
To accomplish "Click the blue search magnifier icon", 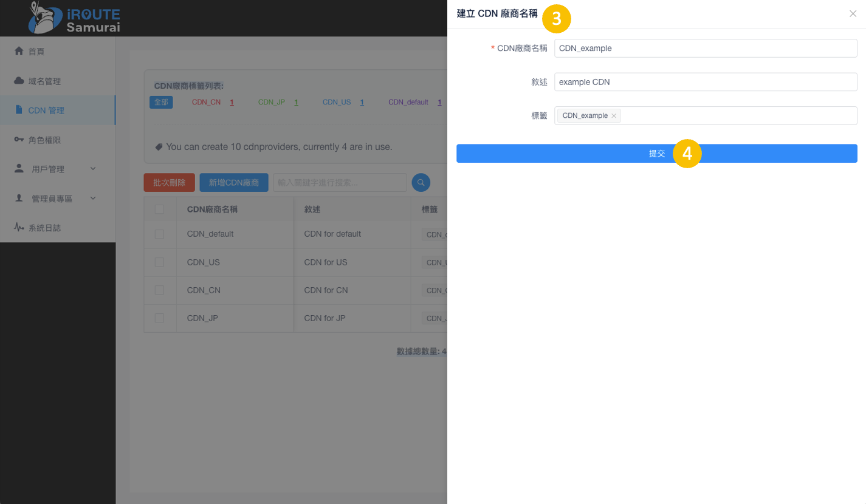I will 421,182.
